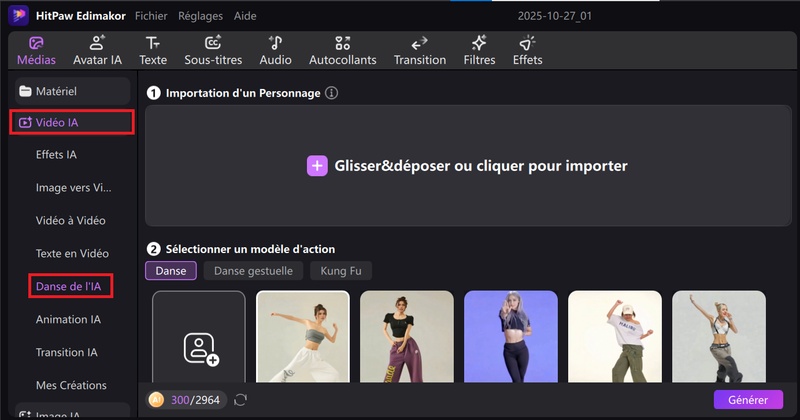This screenshot has height=420, width=800.
Task: Open Mes Créations
Action: click(71, 385)
